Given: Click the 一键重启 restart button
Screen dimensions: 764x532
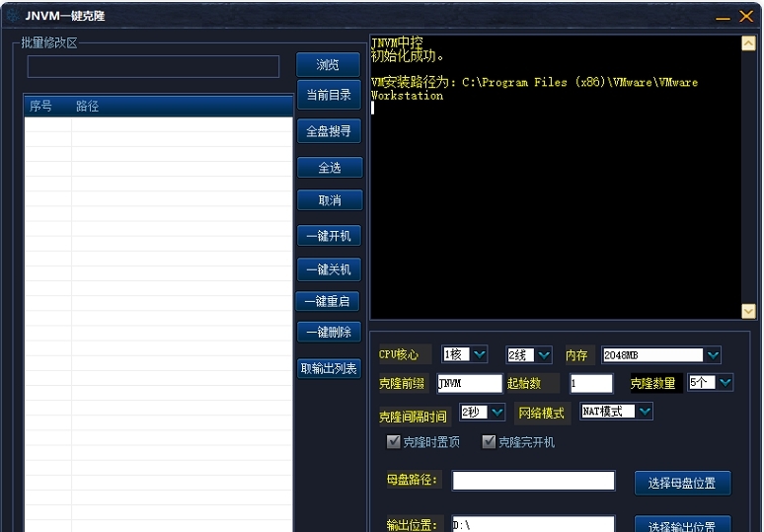Looking at the screenshot, I should tap(327, 301).
